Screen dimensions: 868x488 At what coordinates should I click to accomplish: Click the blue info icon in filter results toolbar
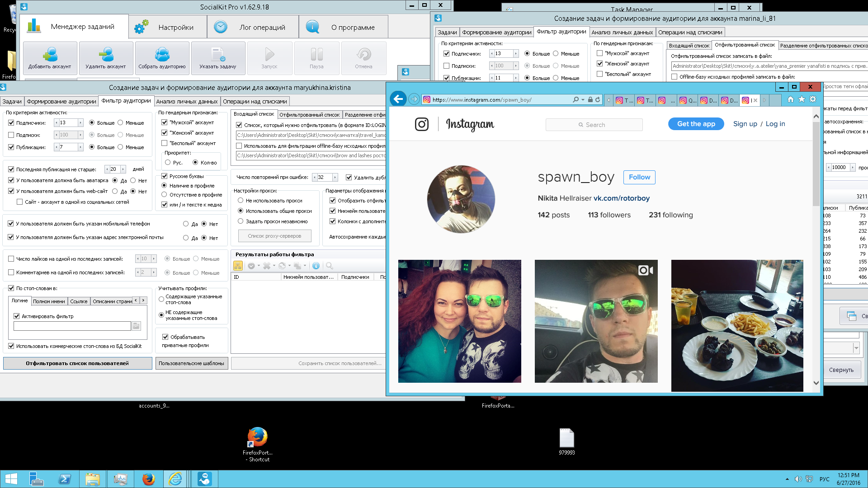tap(316, 266)
